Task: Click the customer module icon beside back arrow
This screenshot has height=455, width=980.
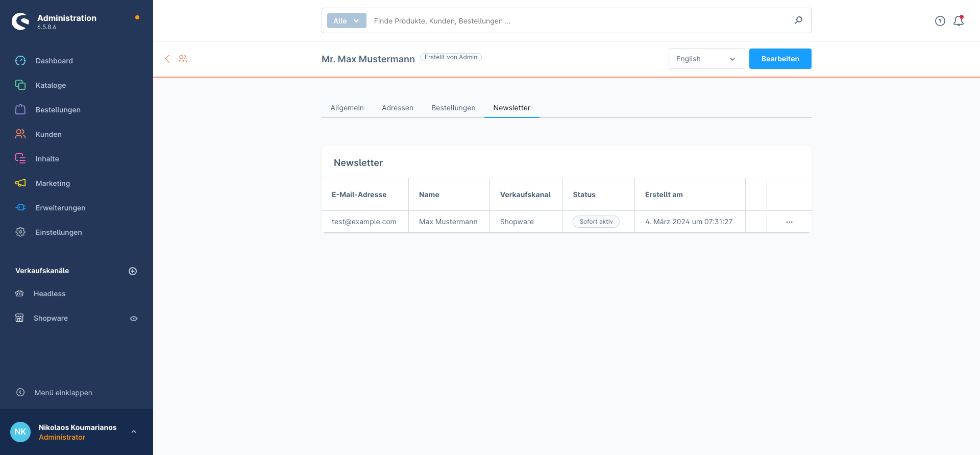Action: 183,59
